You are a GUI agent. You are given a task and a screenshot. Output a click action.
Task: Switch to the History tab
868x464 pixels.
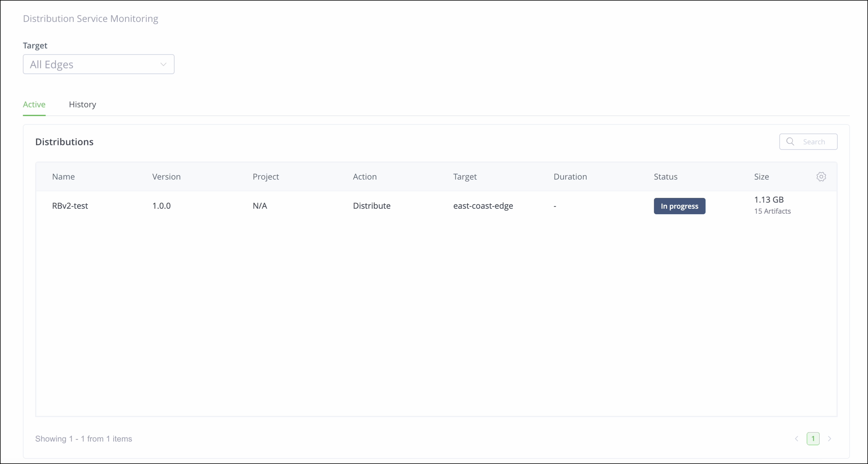coord(82,105)
